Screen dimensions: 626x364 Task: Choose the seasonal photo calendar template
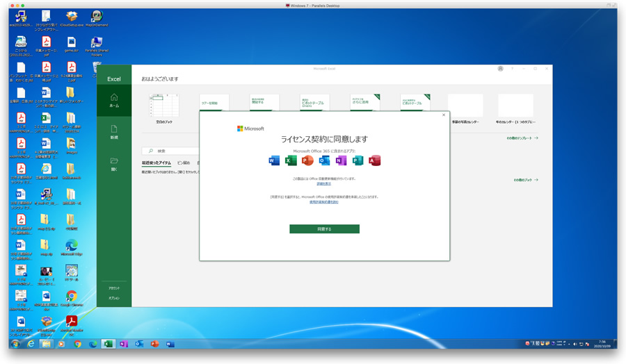(x=465, y=108)
